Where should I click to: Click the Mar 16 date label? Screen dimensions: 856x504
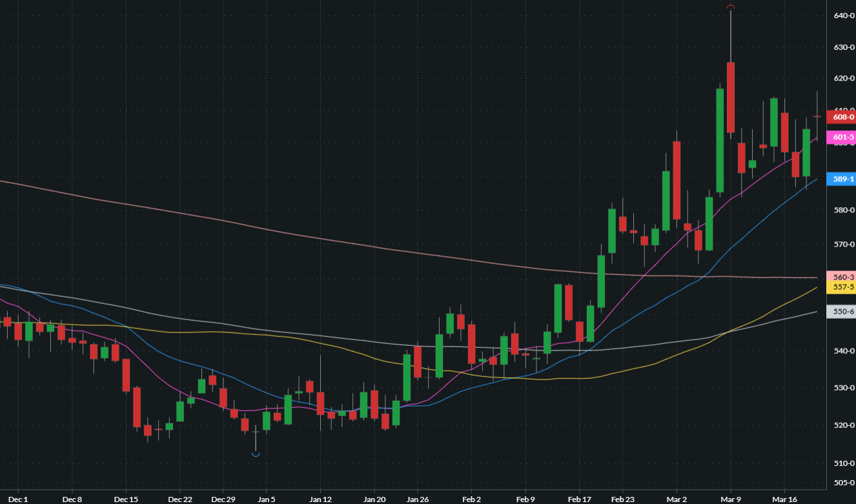tap(784, 499)
